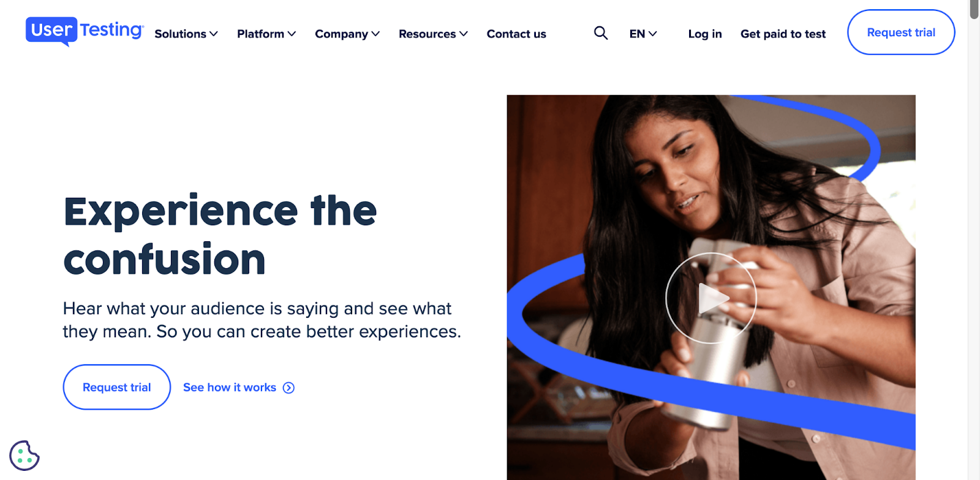
Task: Open the Platform menu
Action: pyautogui.click(x=266, y=34)
